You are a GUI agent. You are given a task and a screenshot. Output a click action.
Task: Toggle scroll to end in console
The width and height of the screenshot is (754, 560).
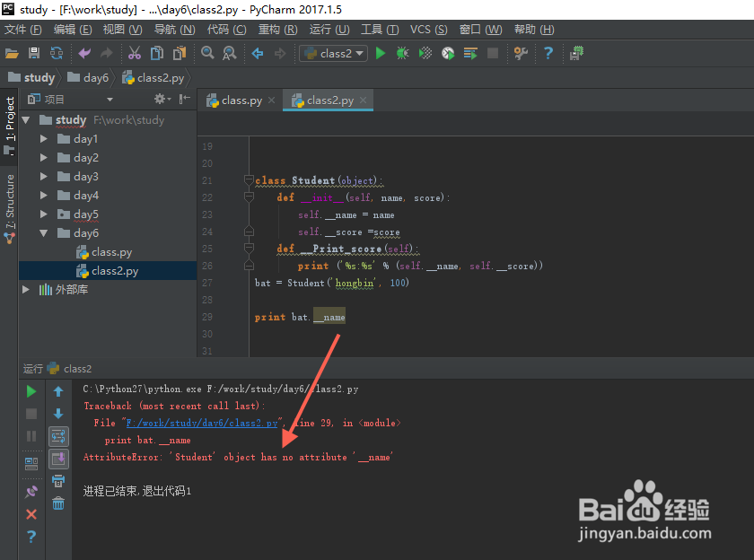(x=58, y=459)
